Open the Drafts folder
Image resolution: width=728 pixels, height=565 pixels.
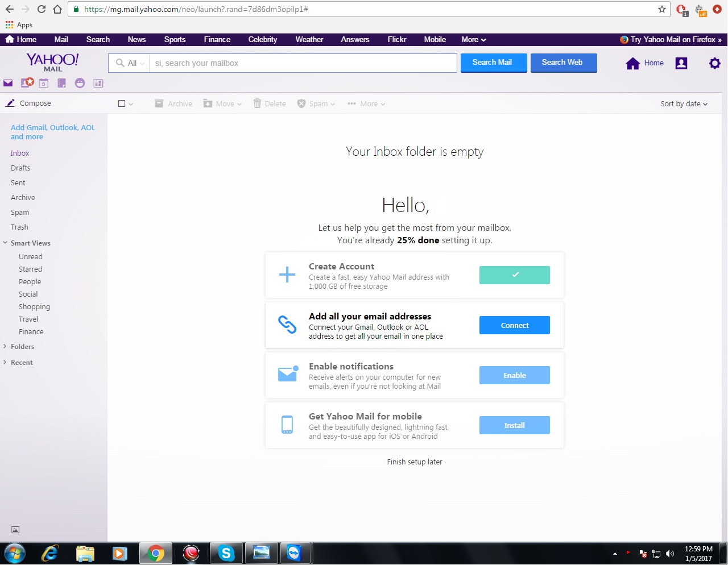pos(20,168)
